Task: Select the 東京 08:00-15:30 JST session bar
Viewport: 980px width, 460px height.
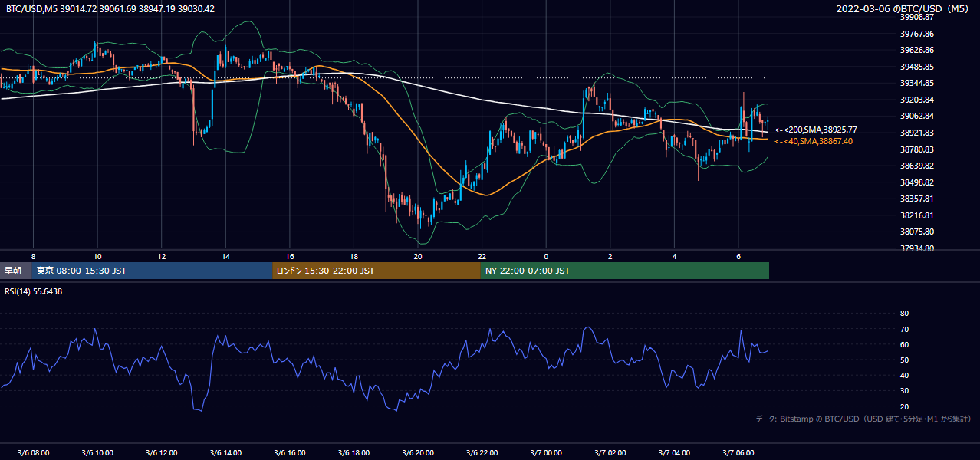Action: click(153, 271)
